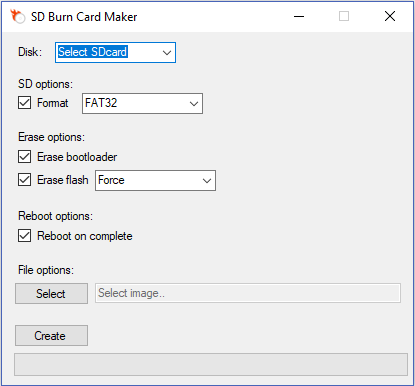Image resolution: width=415 pixels, height=386 pixels.
Task: Click the 'Disk:' label
Action: pyautogui.click(x=30, y=52)
